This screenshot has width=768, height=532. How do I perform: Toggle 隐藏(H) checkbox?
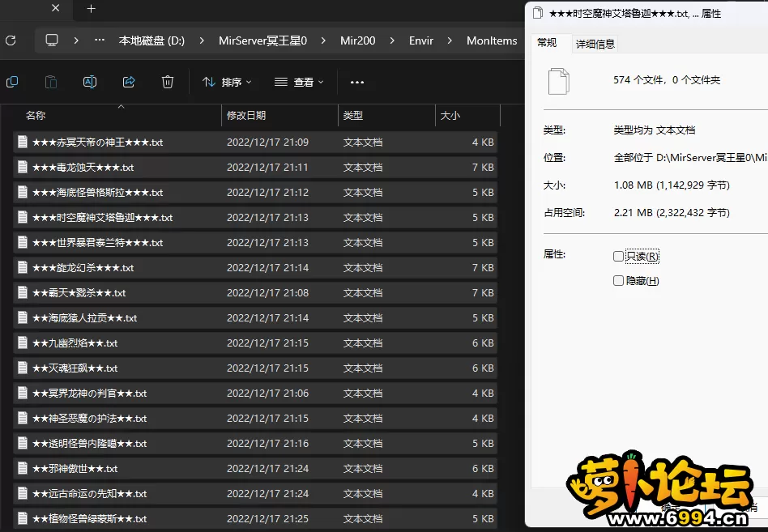(x=619, y=280)
